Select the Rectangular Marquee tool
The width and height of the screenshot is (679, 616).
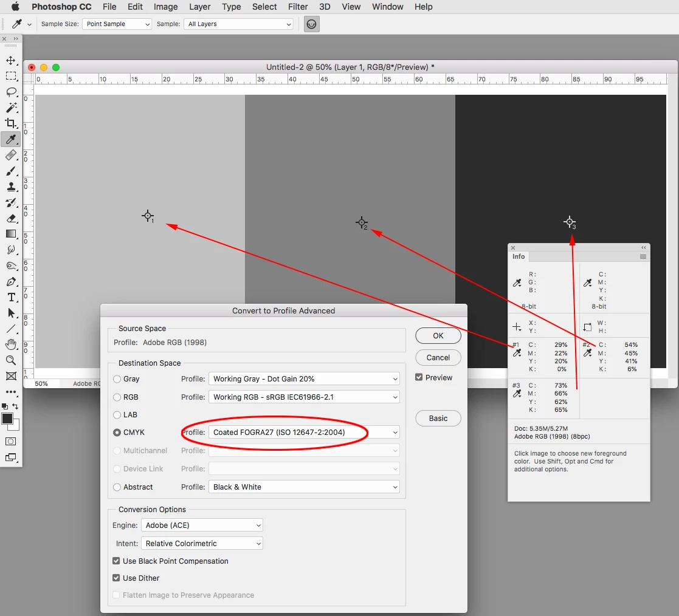[11, 76]
